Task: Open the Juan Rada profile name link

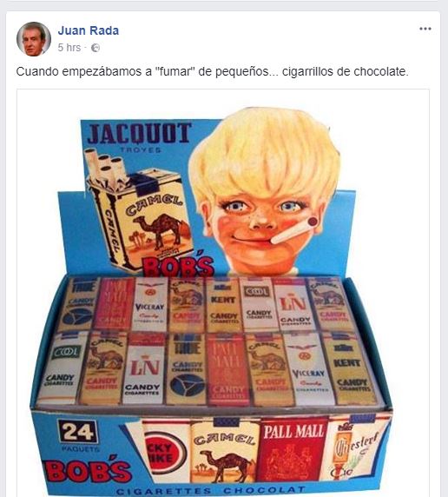Action: [x=88, y=30]
